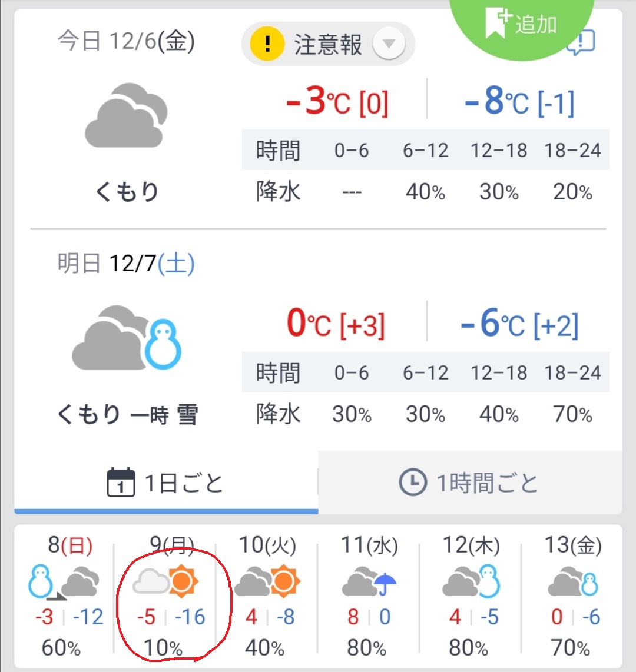The height and width of the screenshot is (672, 636).
Task: Tap the 明日 12/7(土) date heading
Action: coord(126,264)
